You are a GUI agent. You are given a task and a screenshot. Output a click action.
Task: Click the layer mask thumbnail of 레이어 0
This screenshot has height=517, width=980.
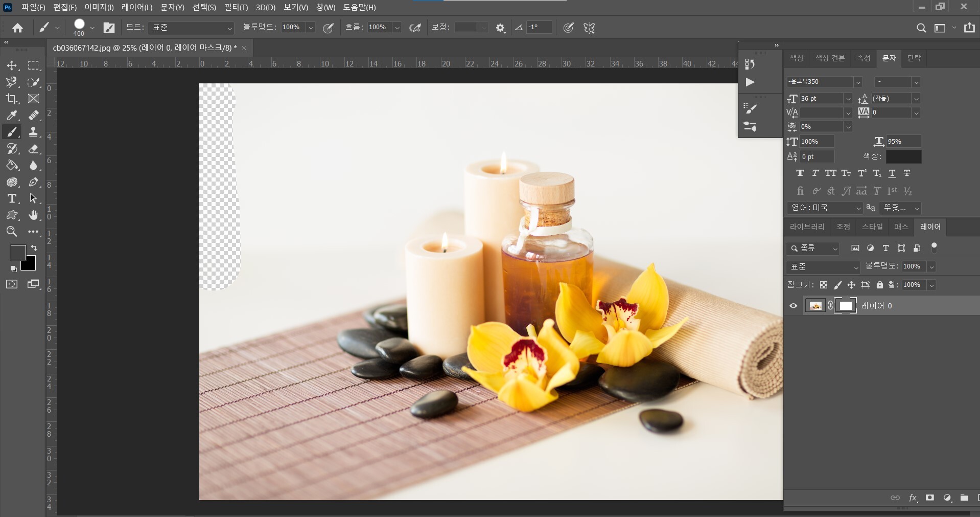point(846,306)
